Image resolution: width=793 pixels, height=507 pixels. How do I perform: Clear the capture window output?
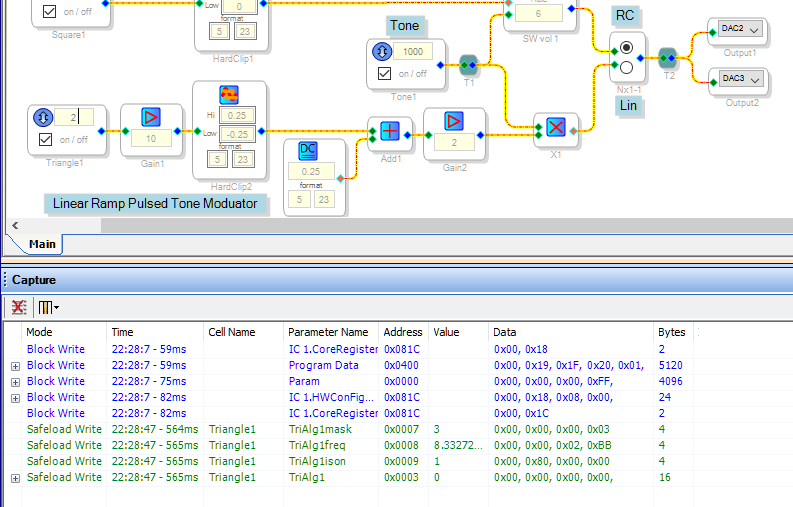pos(19,307)
